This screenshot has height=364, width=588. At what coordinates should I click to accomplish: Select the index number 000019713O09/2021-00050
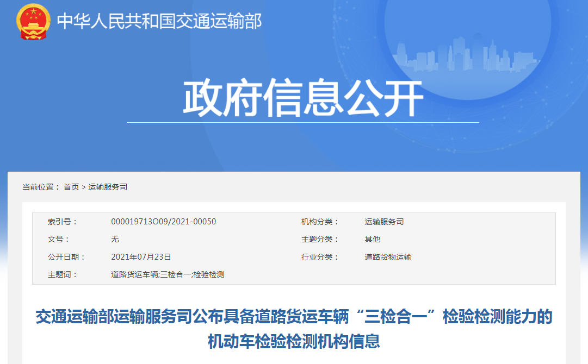click(163, 222)
